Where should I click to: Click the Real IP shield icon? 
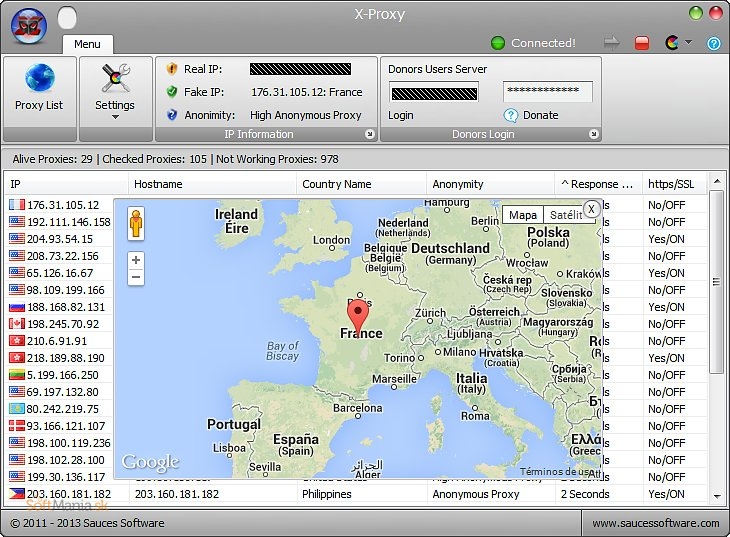click(x=172, y=69)
